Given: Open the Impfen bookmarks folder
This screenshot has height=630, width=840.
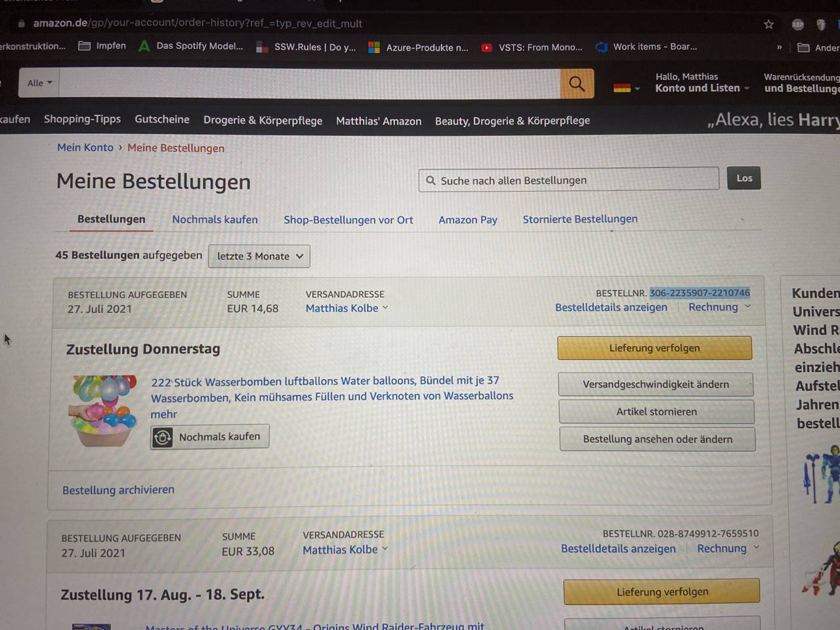Looking at the screenshot, I should point(102,46).
